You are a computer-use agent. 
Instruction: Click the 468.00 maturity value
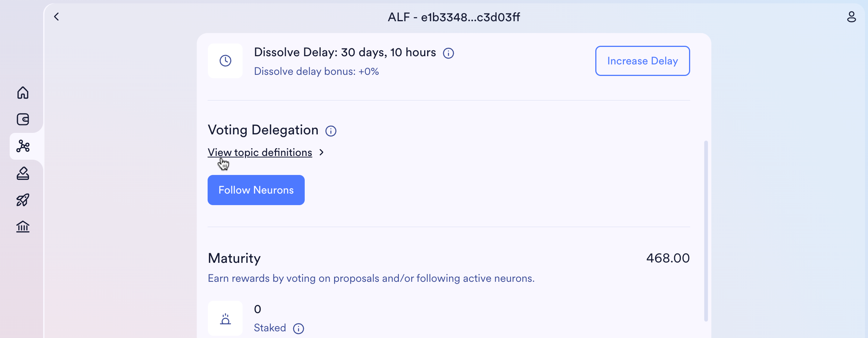click(x=667, y=258)
